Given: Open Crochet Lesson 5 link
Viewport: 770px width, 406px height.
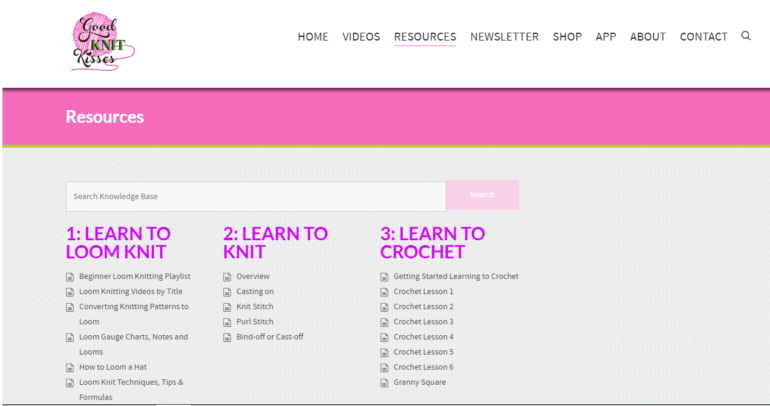Looking at the screenshot, I should pos(423,352).
